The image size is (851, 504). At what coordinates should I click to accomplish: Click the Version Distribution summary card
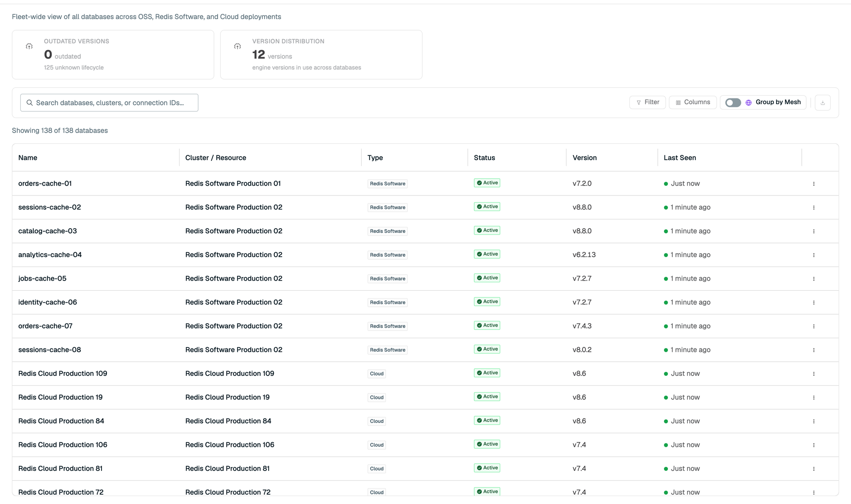tap(321, 55)
